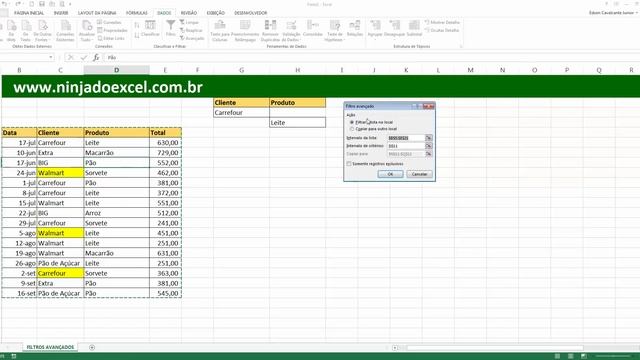Click collapse button for Intervalo de critérios
Viewport: 640px width, 360px height.
coord(429,146)
